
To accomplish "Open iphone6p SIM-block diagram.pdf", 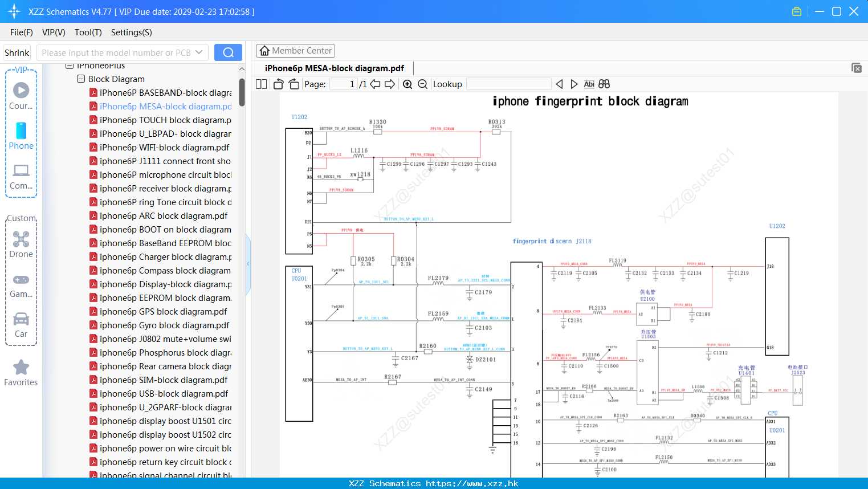I will [x=158, y=380].
